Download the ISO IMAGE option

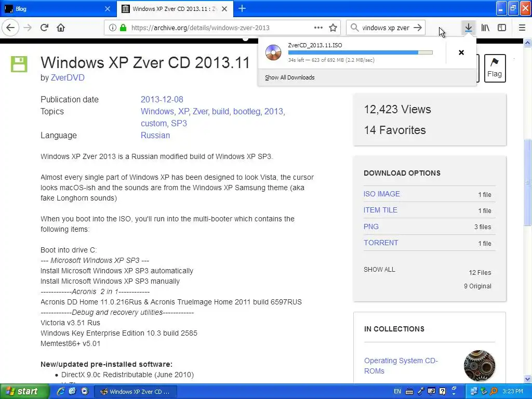(382, 194)
